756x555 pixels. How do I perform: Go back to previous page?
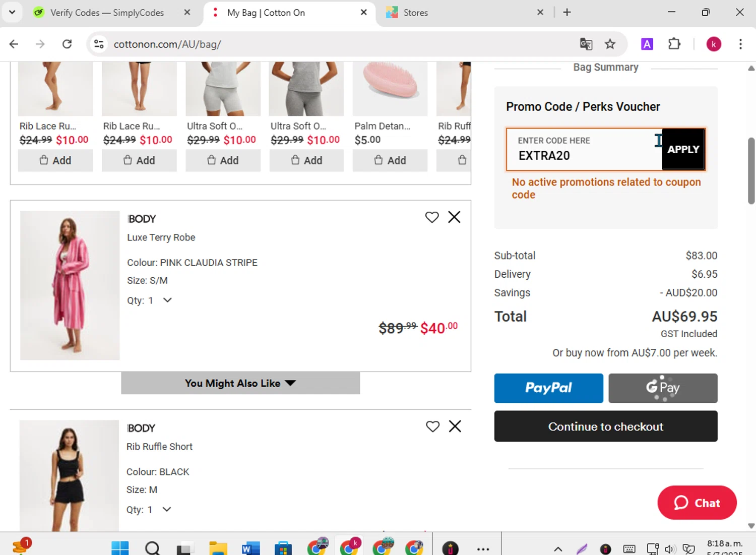point(14,44)
